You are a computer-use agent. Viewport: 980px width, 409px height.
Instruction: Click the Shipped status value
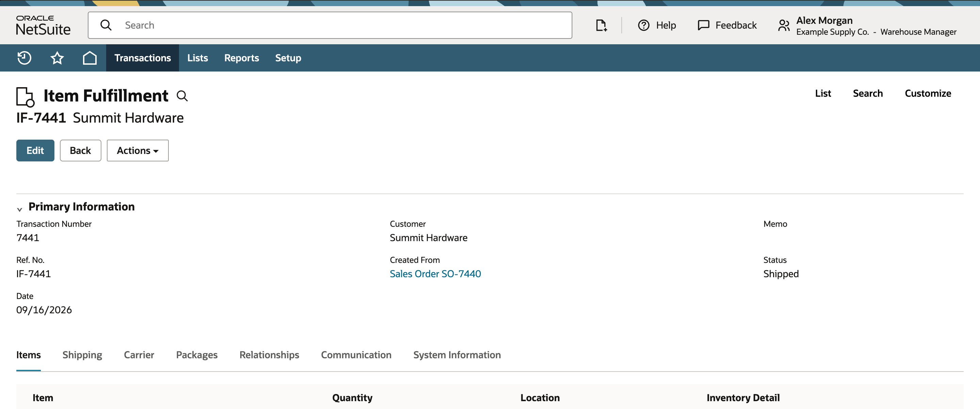[x=781, y=274]
